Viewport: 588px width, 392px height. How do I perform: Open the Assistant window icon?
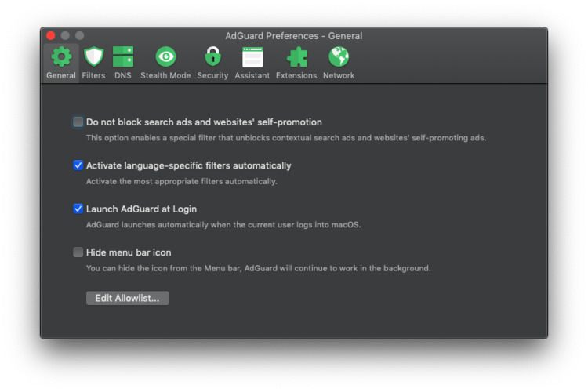coord(252,57)
